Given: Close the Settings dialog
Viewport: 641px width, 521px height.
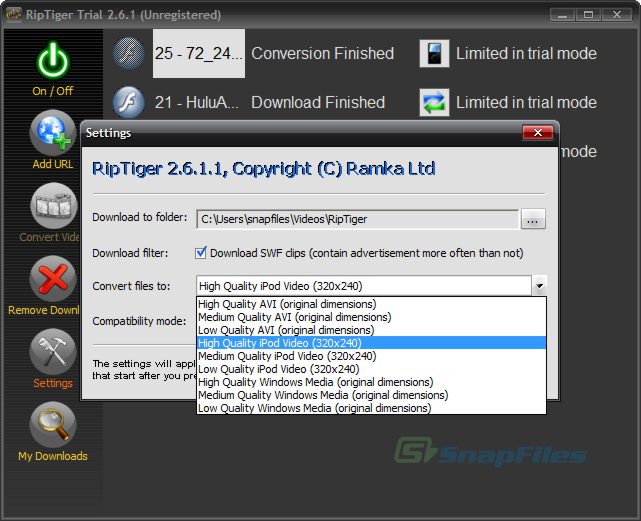Looking at the screenshot, I should coord(538,132).
